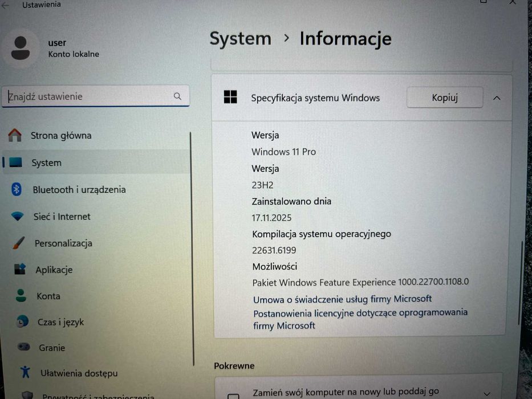Open the user account avatar
The image size is (532, 399).
[x=21, y=48]
